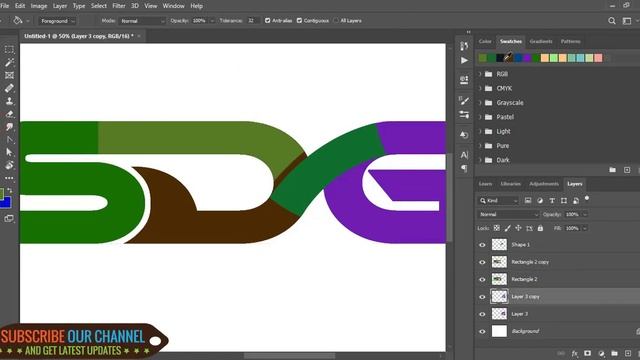Click the layer style fx icon
Screen dimensions: 640x360
coord(574,353)
